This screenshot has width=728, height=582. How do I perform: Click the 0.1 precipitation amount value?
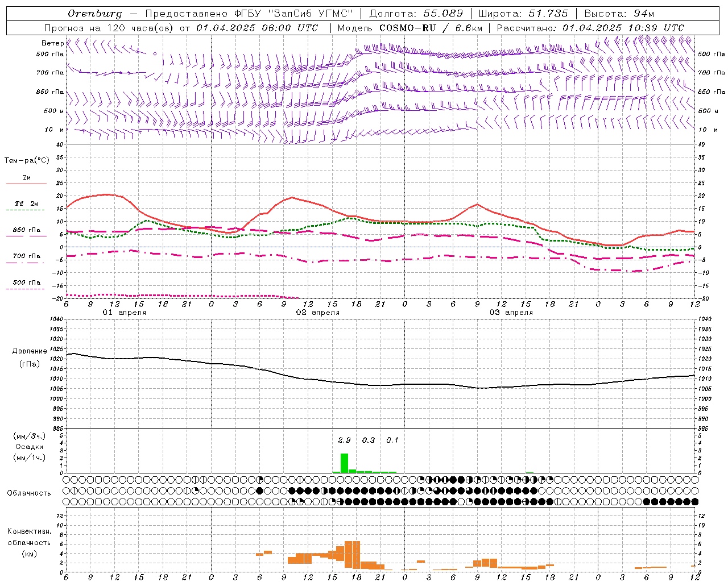392,440
